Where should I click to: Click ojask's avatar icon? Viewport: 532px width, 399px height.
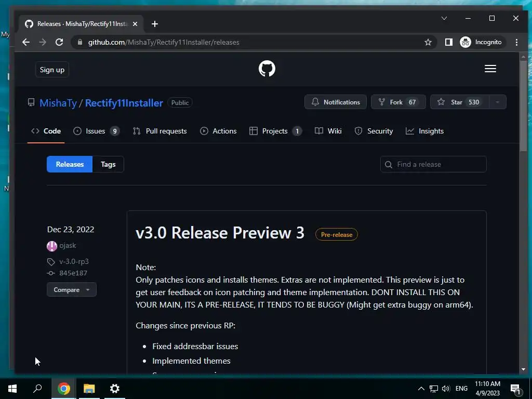[51, 246]
